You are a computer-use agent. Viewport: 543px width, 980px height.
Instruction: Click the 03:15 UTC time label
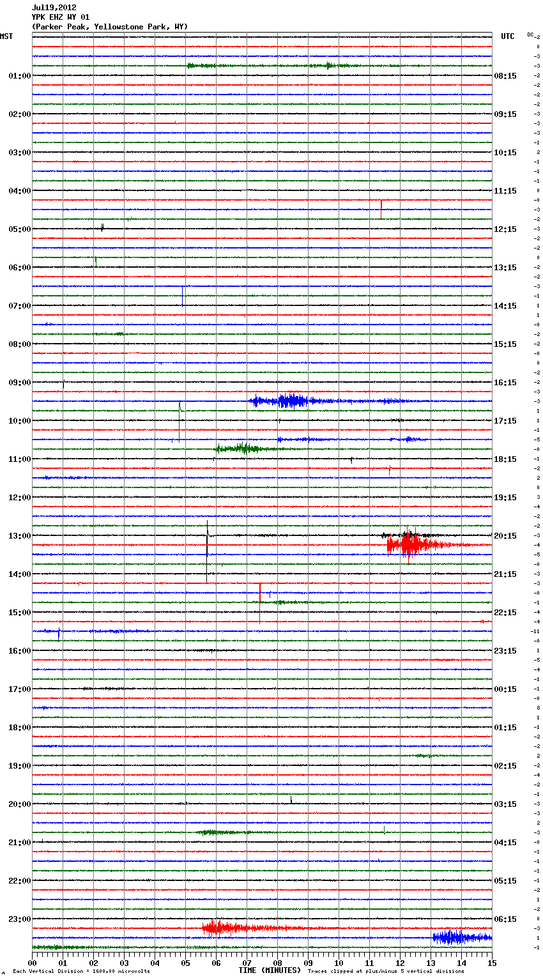[x=505, y=804]
